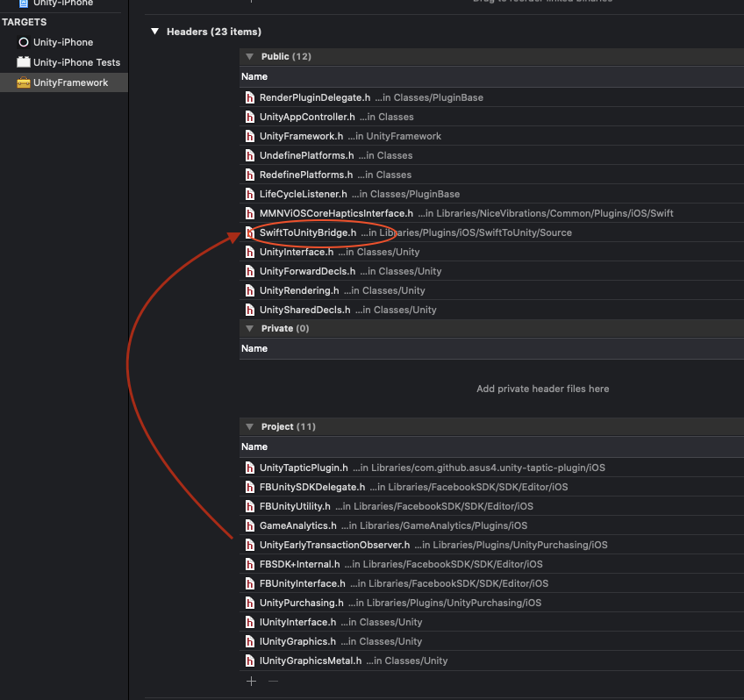
Task: Add a header with the plus button
Action: click(252, 681)
